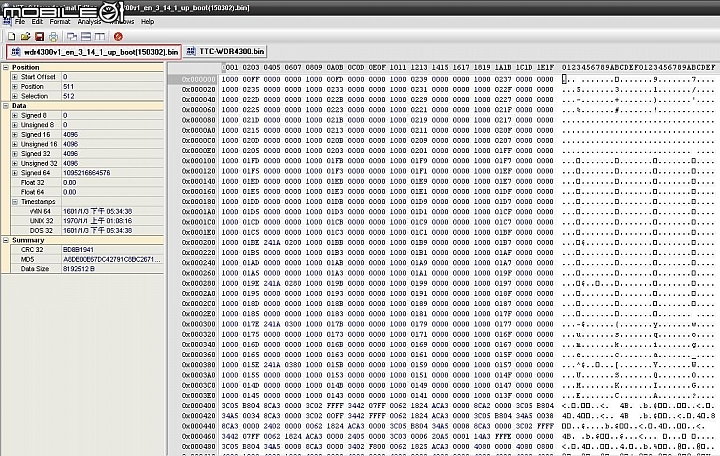Tile windows vertically via the toolbar icon
Viewport: 720px width, 456px height.
(100, 36)
